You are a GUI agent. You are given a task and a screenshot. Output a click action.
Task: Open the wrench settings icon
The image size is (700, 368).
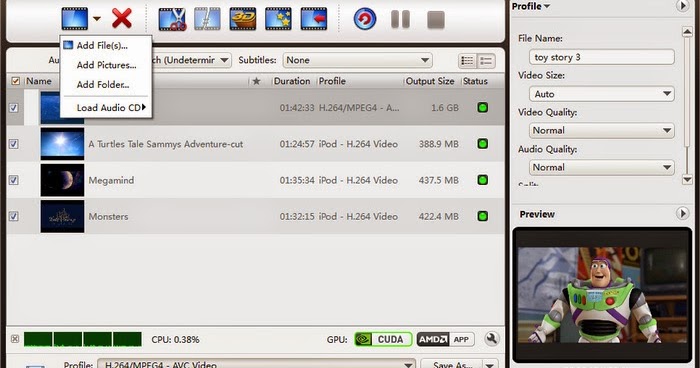[492, 339]
